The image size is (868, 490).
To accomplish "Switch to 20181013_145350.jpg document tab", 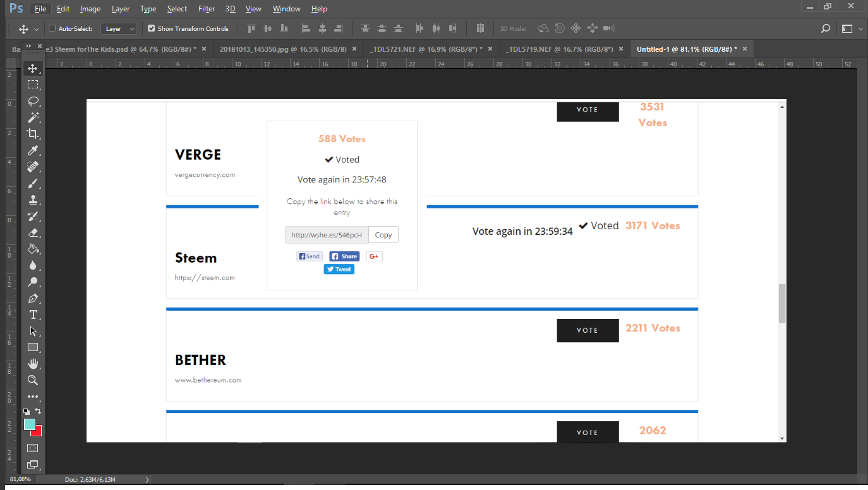I will coord(283,49).
